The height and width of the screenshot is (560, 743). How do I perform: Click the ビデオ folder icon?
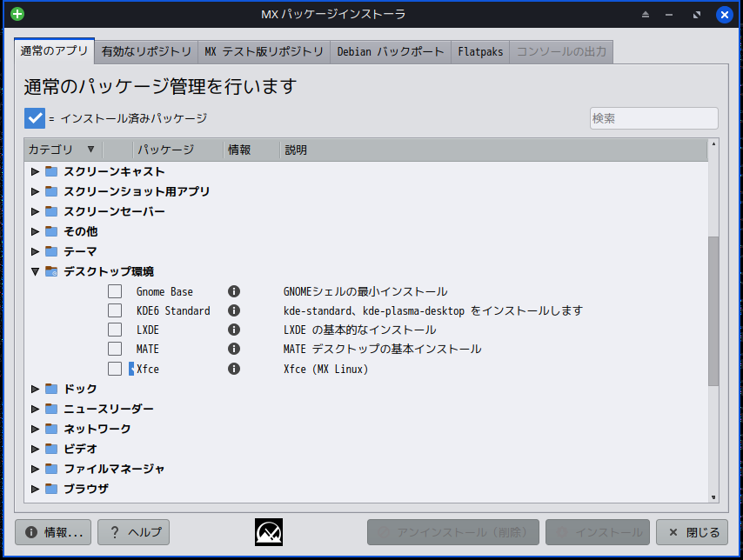tap(51, 449)
